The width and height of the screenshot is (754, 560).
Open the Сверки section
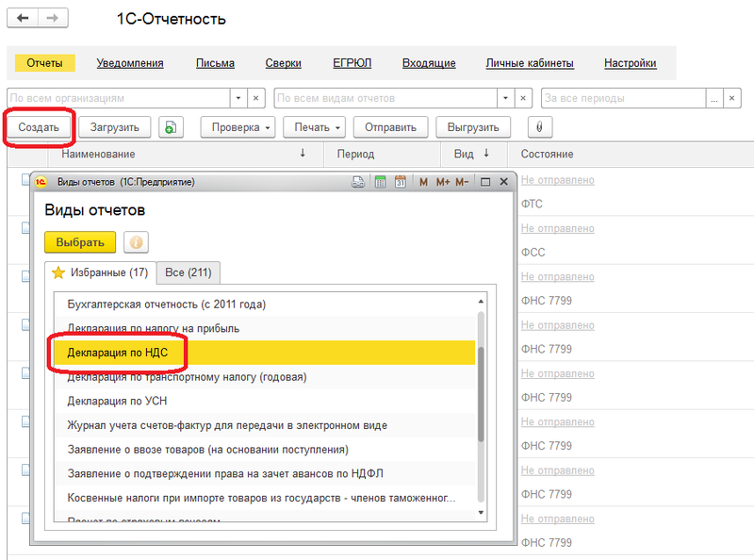point(284,63)
